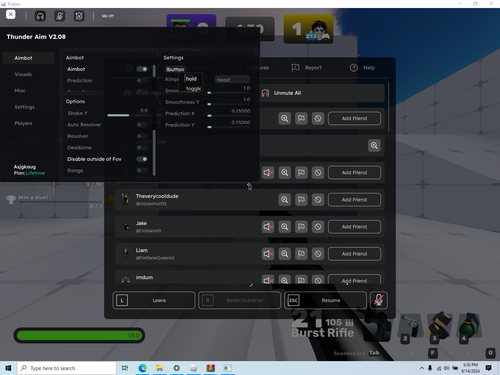The image size is (500, 375).
Task: Select the grenade in hotbar slot 4
Action: [x=468, y=327]
